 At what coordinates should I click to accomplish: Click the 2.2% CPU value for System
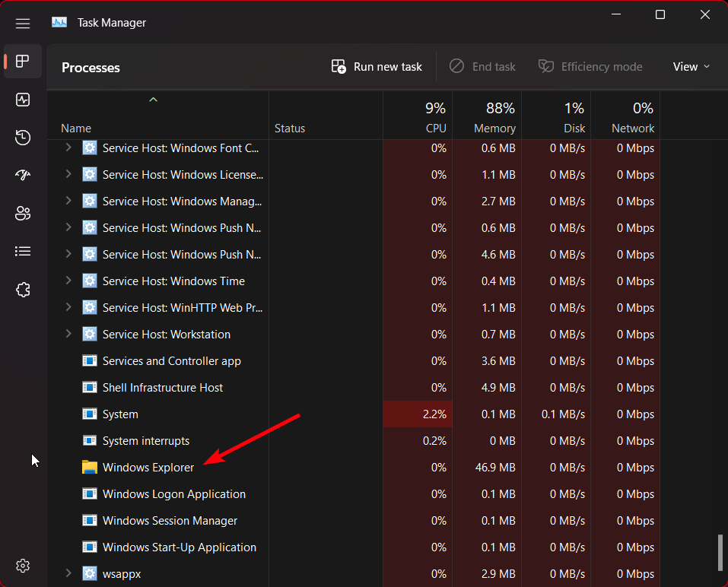434,414
